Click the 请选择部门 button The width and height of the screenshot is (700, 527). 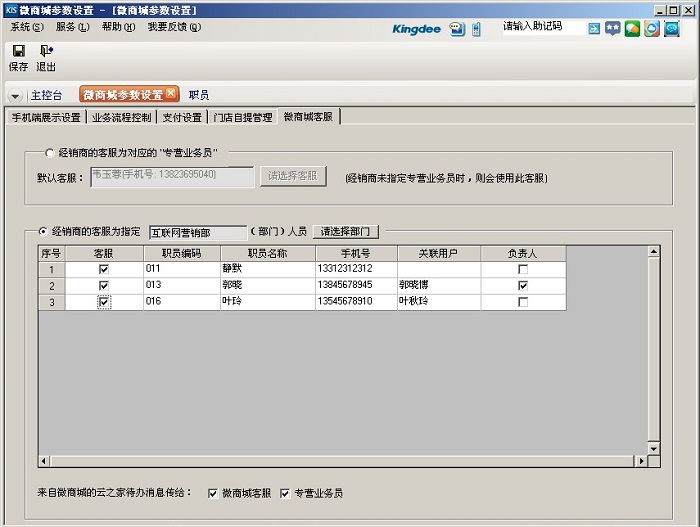click(347, 231)
